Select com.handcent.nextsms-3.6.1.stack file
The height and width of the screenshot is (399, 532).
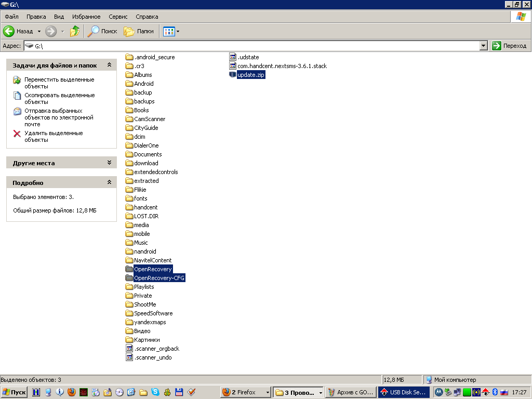282,66
